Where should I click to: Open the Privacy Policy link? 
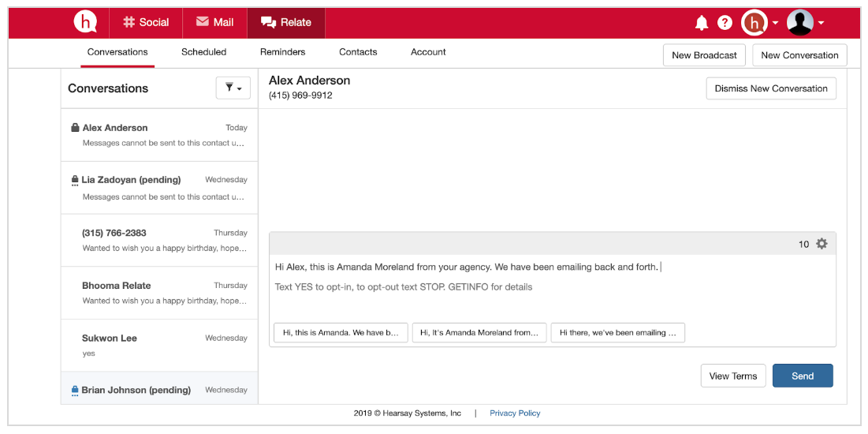click(515, 413)
